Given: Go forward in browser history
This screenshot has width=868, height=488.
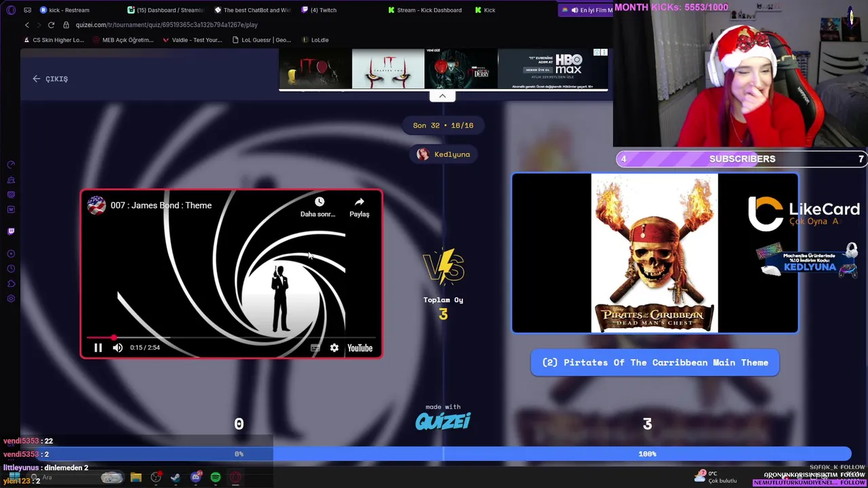Looking at the screenshot, I should pyautogui.click(x=38, y=25).
